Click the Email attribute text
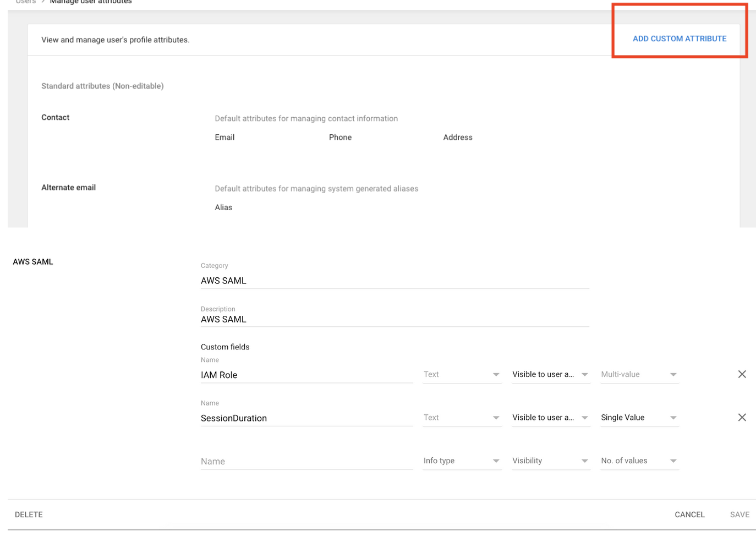This screenshot has width=756, height=537. click(224, 137)
